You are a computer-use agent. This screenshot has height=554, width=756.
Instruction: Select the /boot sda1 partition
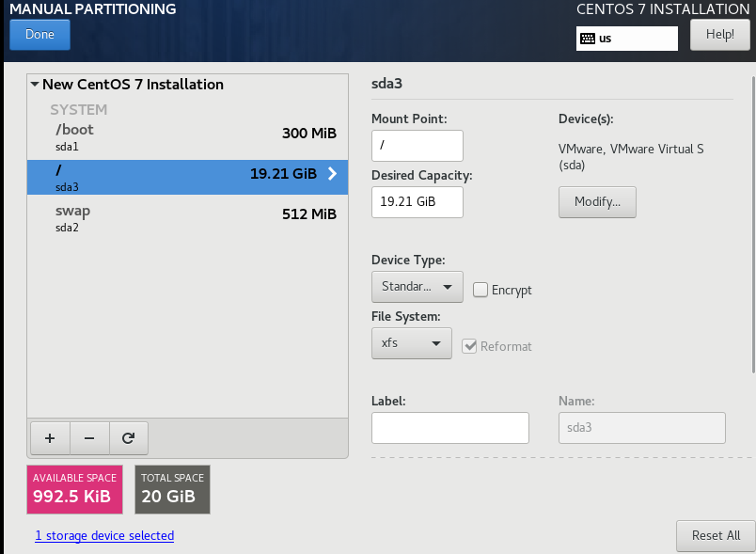tap(187, 137)
